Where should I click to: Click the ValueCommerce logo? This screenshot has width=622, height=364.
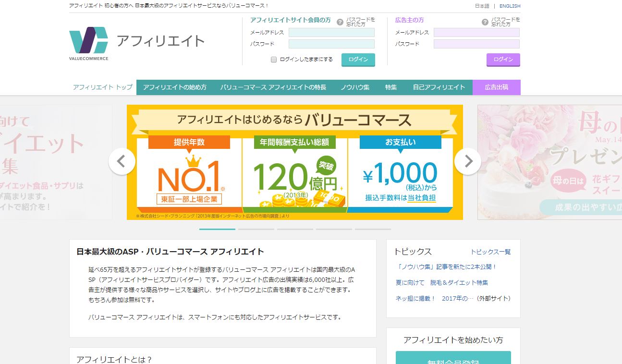point(89,43)
